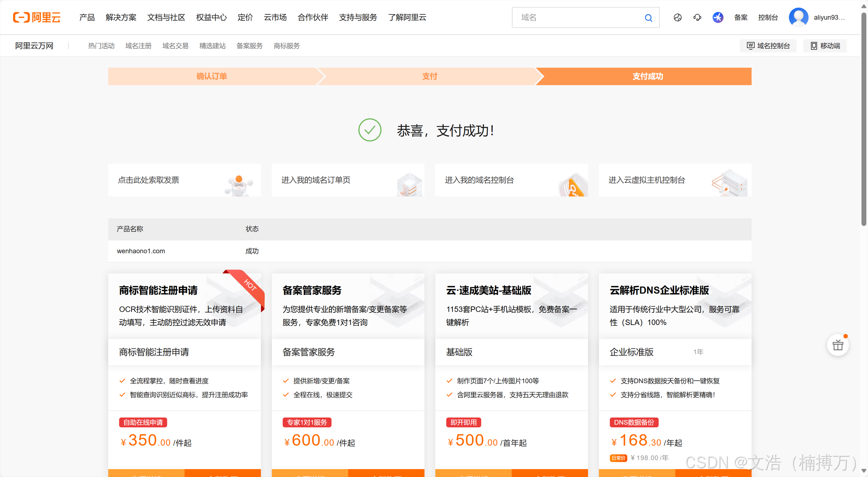
Task: Click the Aliyun logo
Action: (x=37, y=17)
